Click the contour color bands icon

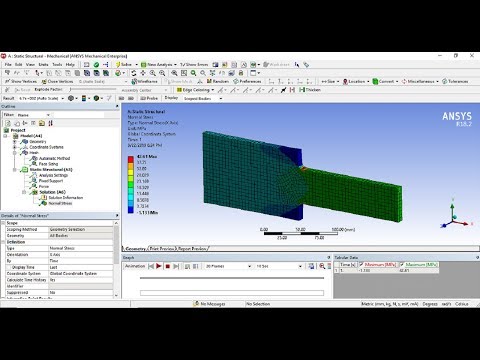click(84, 98)
